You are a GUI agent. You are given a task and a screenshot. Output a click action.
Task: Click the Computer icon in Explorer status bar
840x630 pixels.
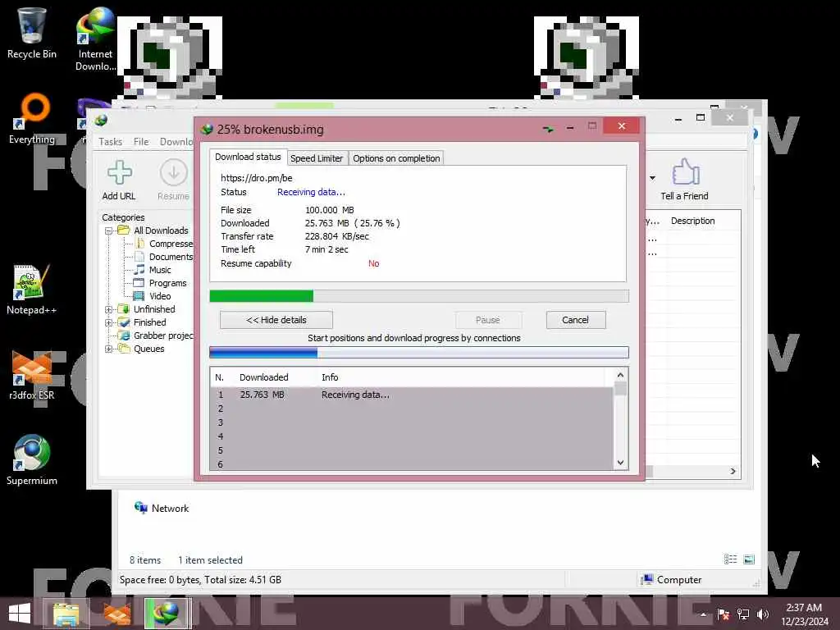pyautogui.click(x=647, y=579)
